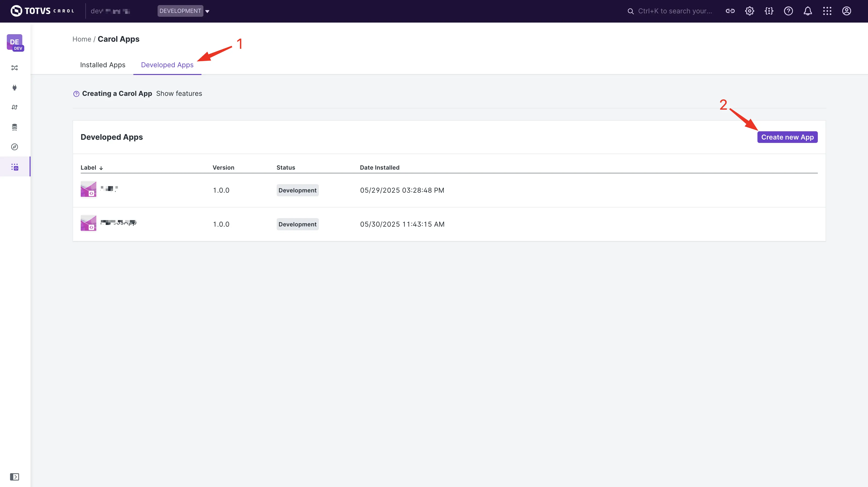The width and height of the screenshot is (868, 487).
Task: Expand the sidebar panel toggle
Action: tap(15, 477)
